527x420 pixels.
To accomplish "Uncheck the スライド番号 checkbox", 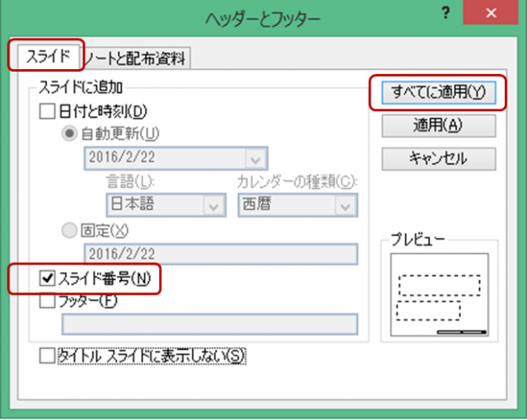I will tap(47, 278).
